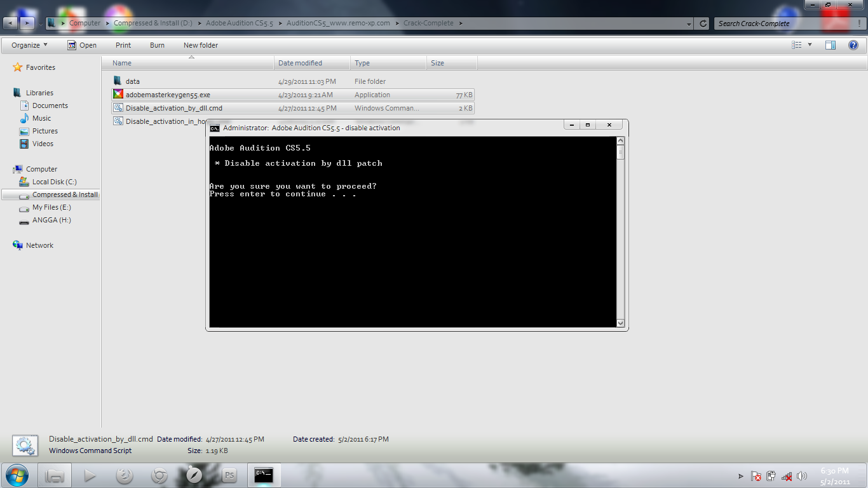The height and width of the screenshot is (488, 868).
Task: Open Pictures library
Action: click(45, 131)
